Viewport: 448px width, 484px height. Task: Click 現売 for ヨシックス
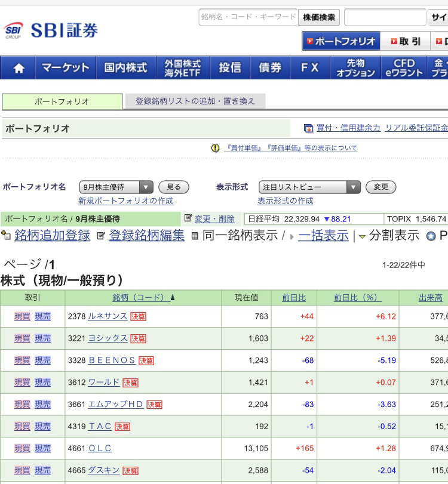point(42,338)
